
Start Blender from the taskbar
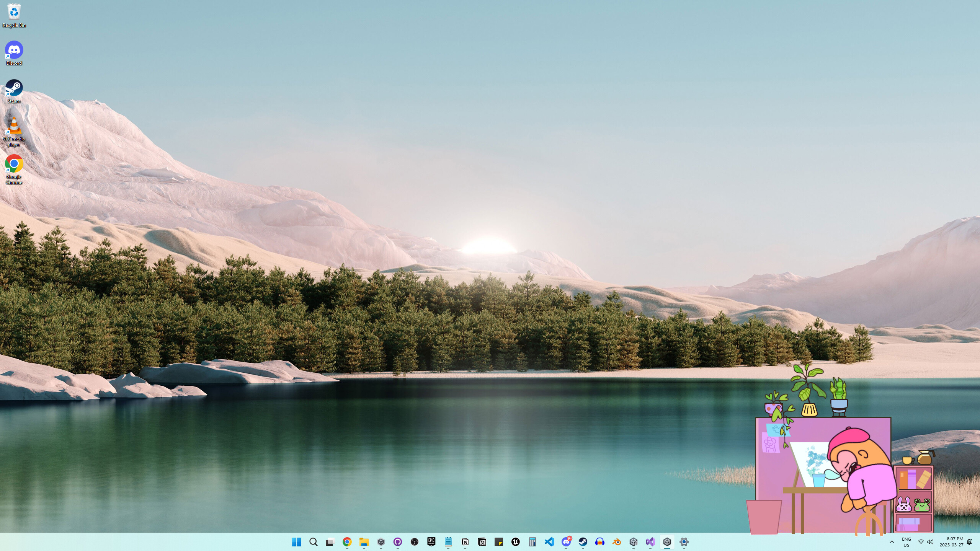[x=616, y=542]
